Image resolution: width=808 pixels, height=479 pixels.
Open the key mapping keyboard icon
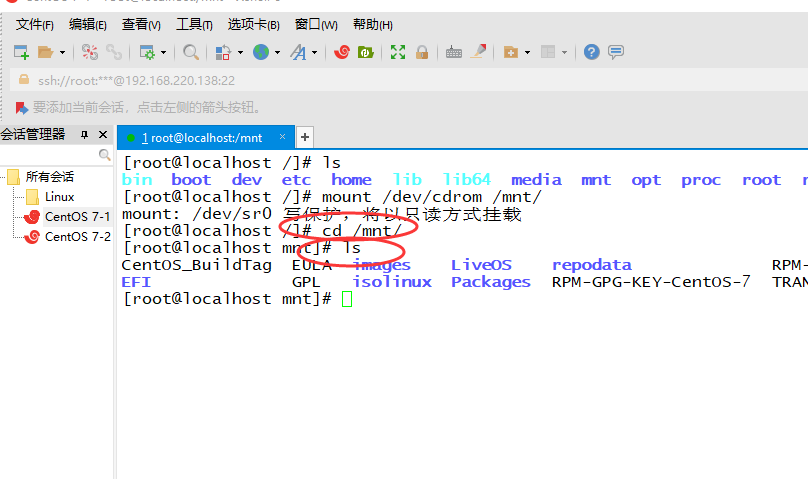point(453,52)
